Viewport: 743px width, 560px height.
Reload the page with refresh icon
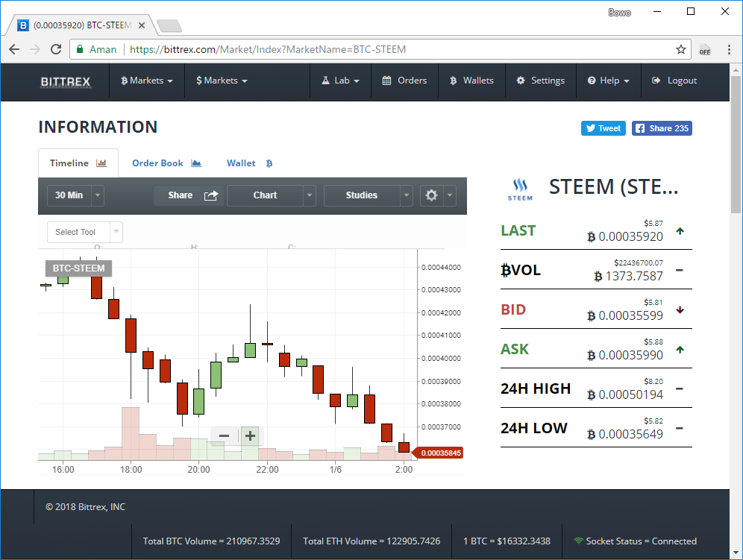(56, 49)
